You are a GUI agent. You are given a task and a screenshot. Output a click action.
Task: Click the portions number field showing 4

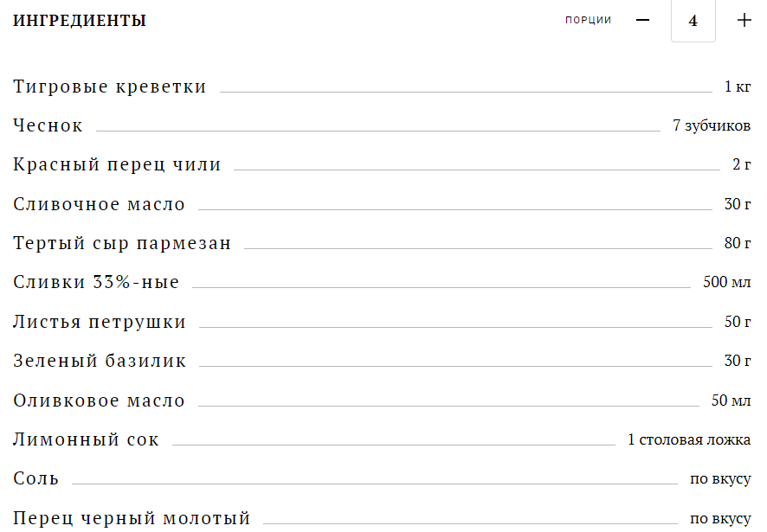[693, 21]
